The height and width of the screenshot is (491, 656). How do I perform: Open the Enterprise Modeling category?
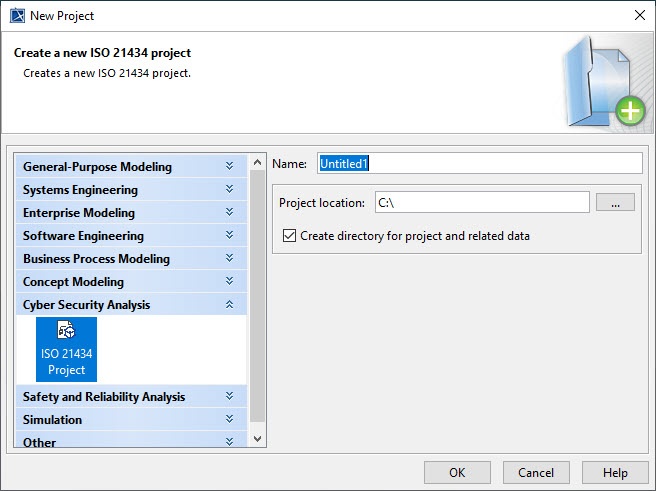click(79, 213)
